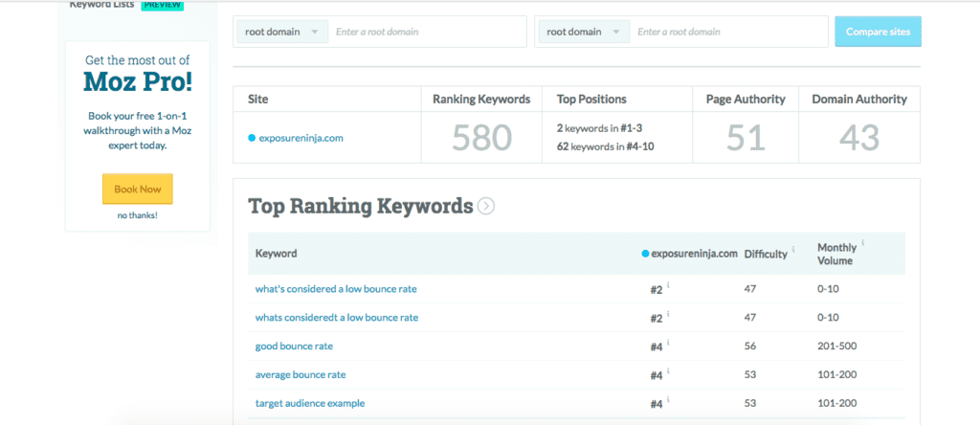The image size is (980, 425).
Task: Click info icon in "good bounce rate" row
Action: point(668,342)
